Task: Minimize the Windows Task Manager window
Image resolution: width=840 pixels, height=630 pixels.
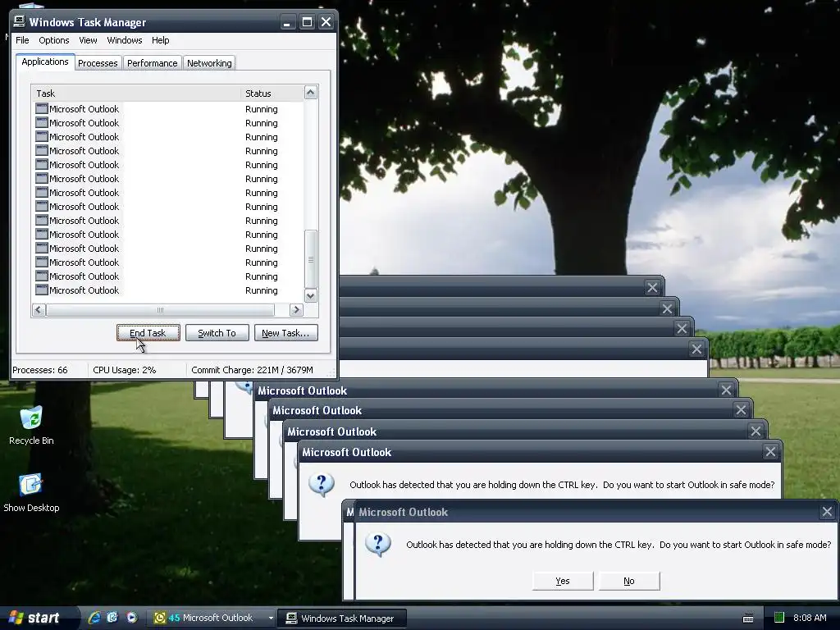Action: tap(287, 22)
